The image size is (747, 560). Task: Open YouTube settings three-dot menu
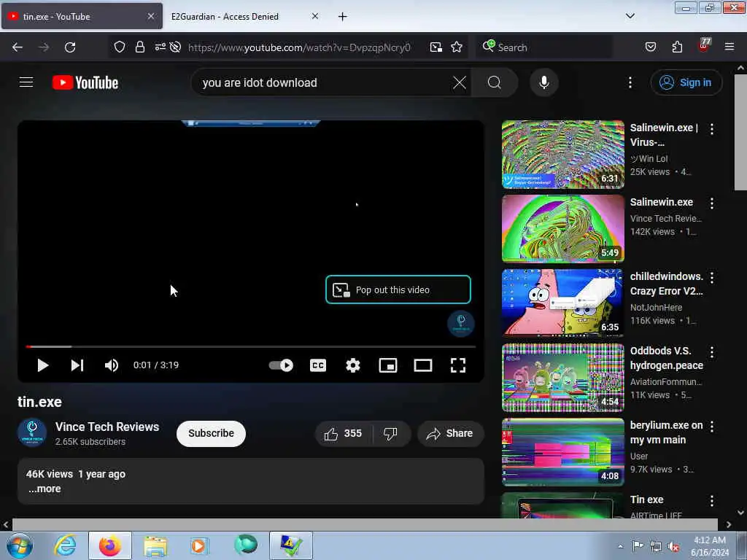click(x=630, y=82)
